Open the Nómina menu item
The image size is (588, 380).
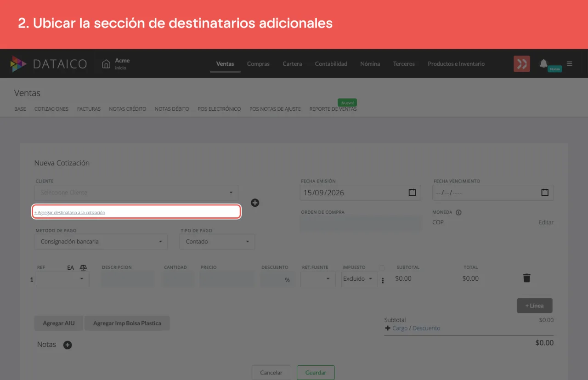(370, 64)
